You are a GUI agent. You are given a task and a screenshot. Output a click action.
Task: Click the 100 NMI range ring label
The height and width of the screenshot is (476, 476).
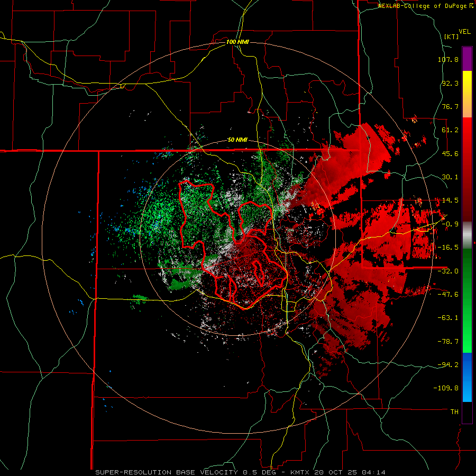coord(237,42)
